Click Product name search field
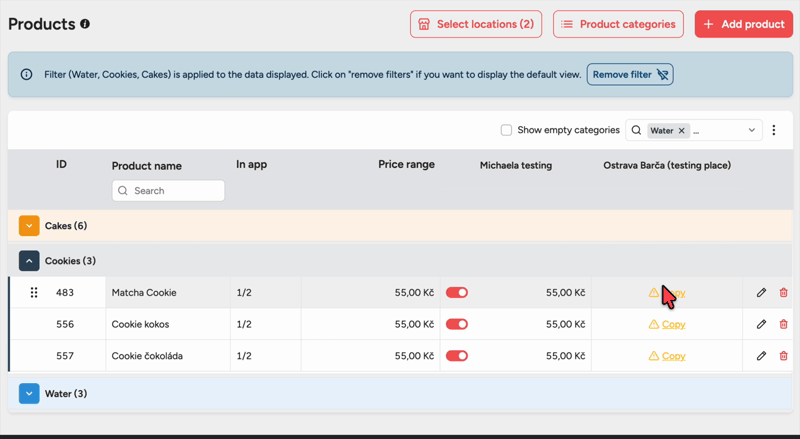This screenshot has height=439, width=800. tap(168, 190)
